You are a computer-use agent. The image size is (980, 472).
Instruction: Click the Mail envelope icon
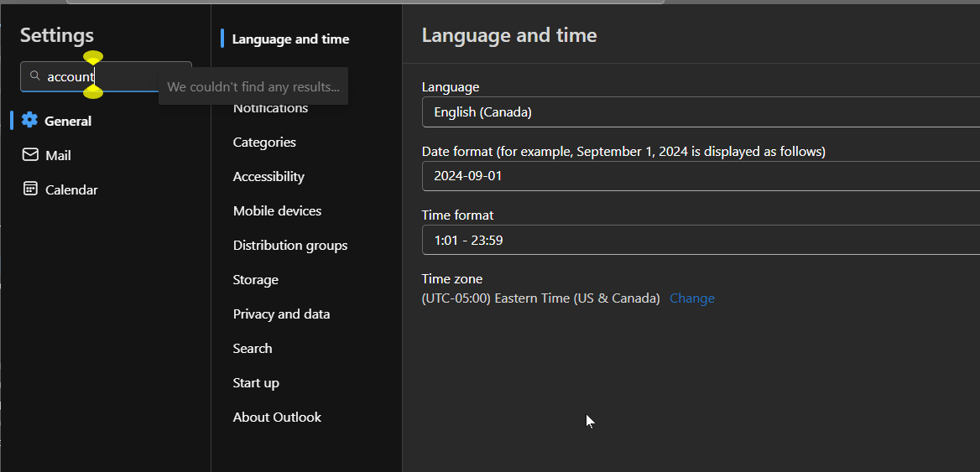(x=30, y=155)
